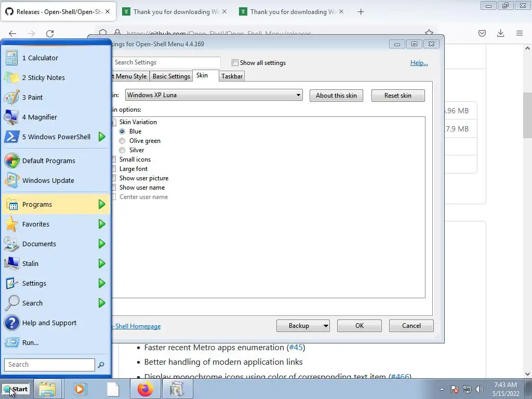The image size is (532, 399).
Task: Open start menu Settings item
Action: 56,283
